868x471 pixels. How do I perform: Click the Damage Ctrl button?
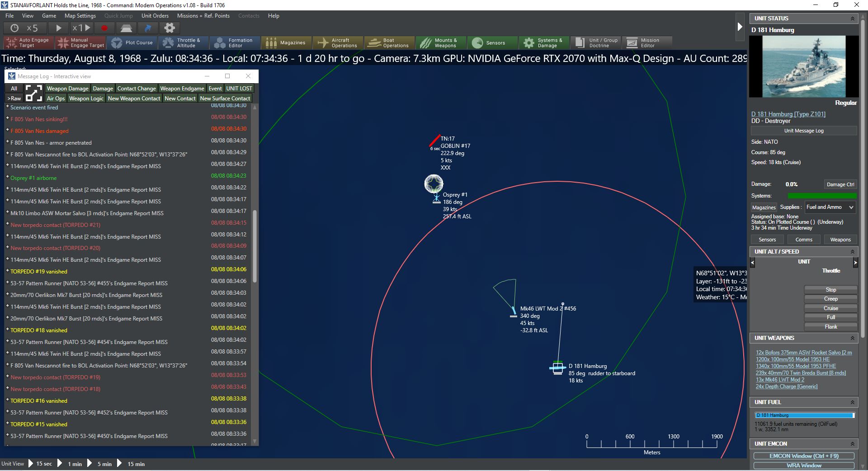(x=840, y=184)
